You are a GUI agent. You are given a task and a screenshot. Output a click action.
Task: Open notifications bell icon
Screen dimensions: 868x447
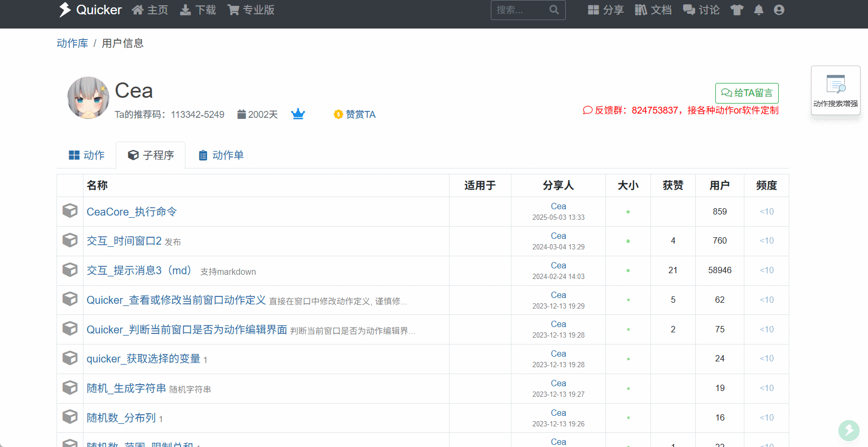pos(759,10)
